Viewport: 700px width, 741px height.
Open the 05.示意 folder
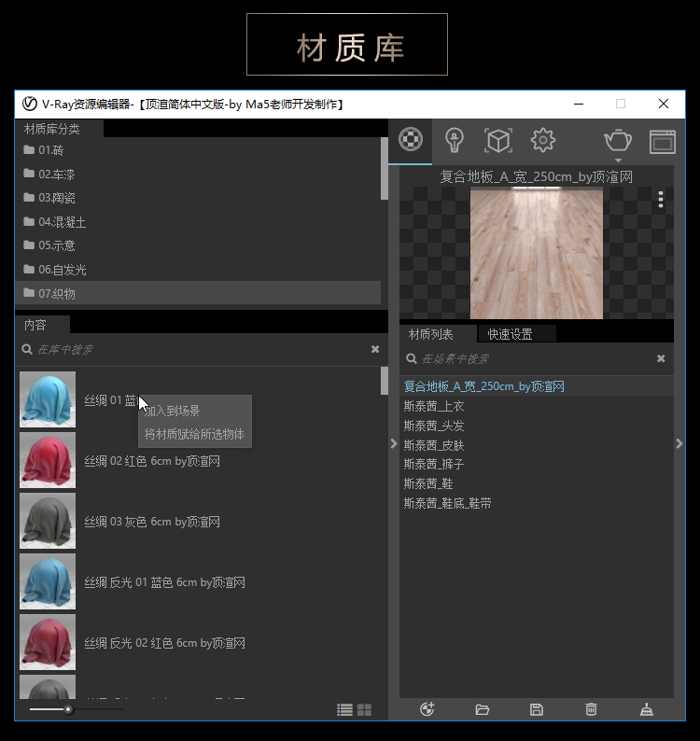(198, 245)
